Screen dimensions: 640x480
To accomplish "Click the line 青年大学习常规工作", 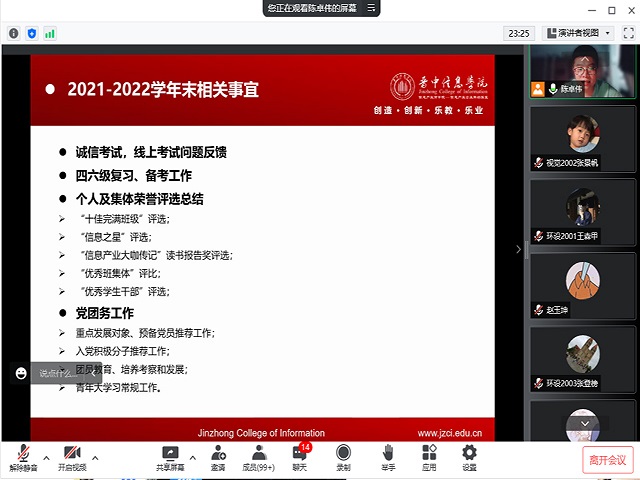I will pos(118,387).
